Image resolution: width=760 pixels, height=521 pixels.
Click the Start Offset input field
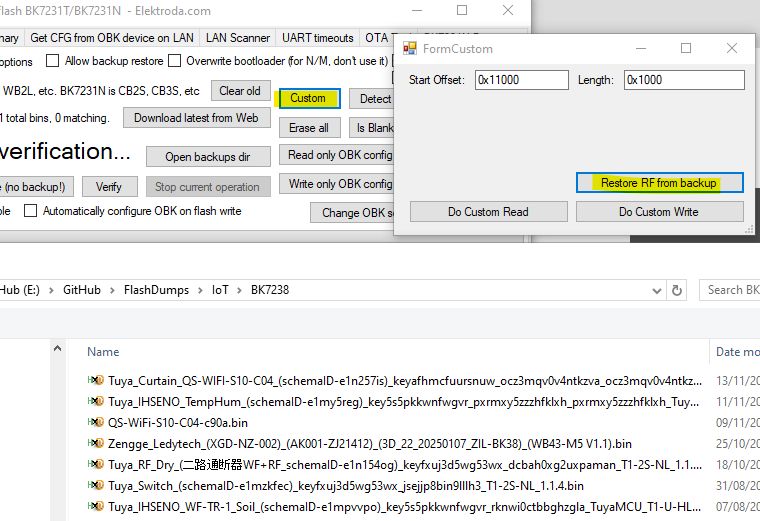click(522, 80)
